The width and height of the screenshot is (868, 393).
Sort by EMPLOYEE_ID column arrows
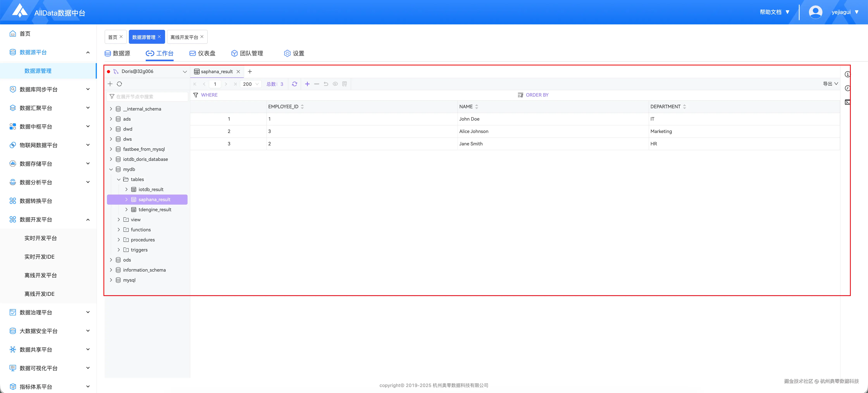click(x=302, y=107)
